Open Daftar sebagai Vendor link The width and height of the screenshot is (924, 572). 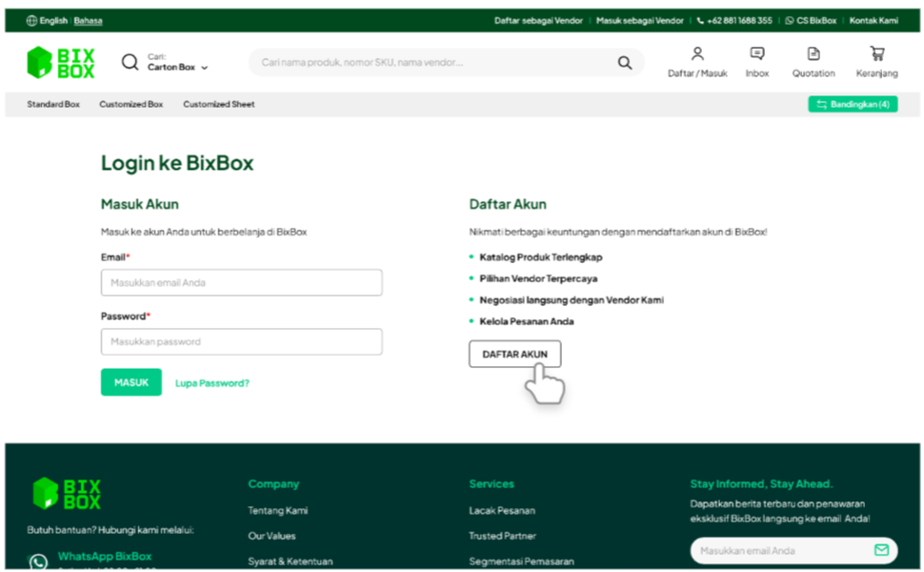click(x=538, y=21)
